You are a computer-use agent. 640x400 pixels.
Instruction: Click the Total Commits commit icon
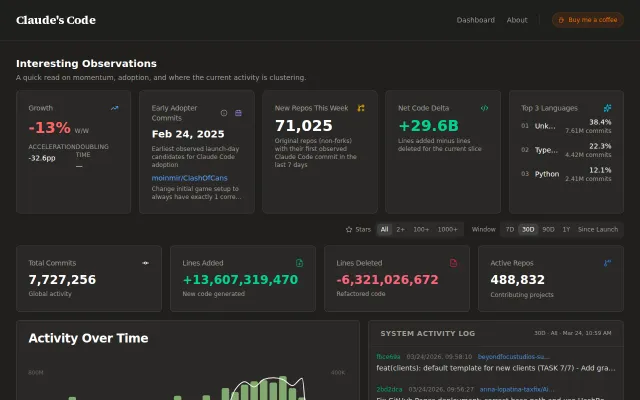coord(145,263)
